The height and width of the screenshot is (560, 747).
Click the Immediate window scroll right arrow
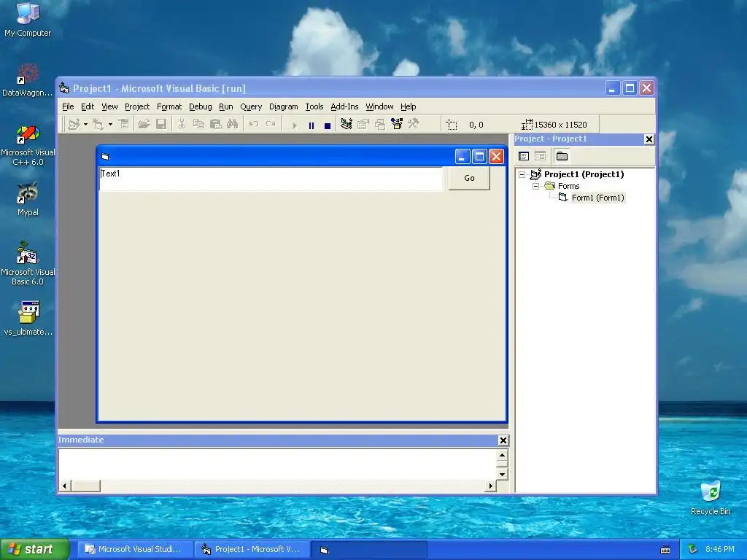[x=491, y=486]
